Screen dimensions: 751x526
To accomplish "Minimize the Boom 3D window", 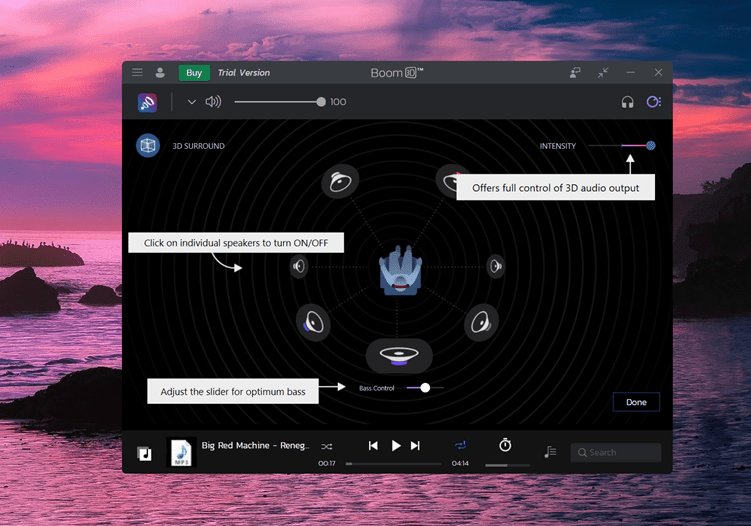I will [630, 72].
